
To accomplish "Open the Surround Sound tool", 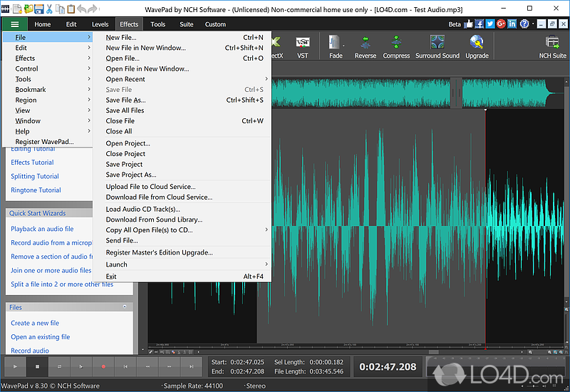I will [437, 44].
